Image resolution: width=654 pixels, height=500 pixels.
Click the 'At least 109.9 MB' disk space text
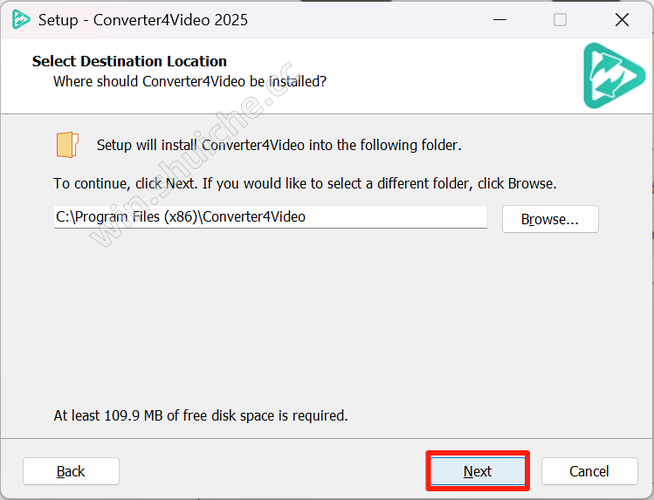201,415
